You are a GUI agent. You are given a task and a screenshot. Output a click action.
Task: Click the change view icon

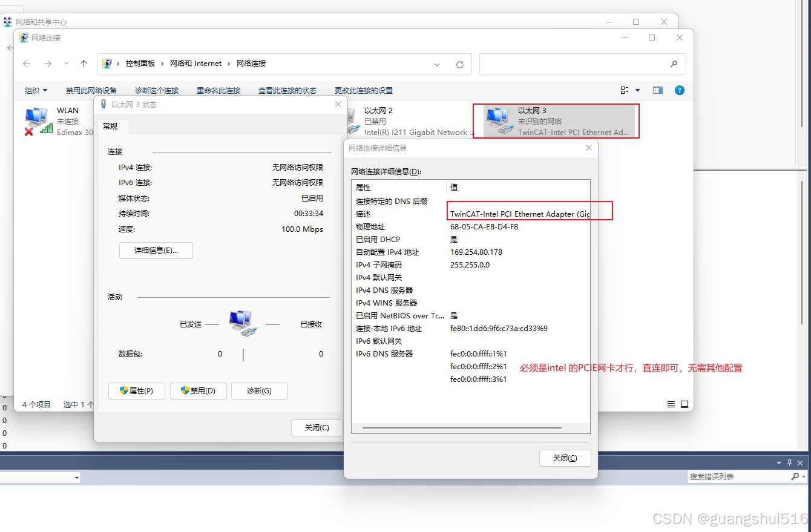tap(625, 90)
